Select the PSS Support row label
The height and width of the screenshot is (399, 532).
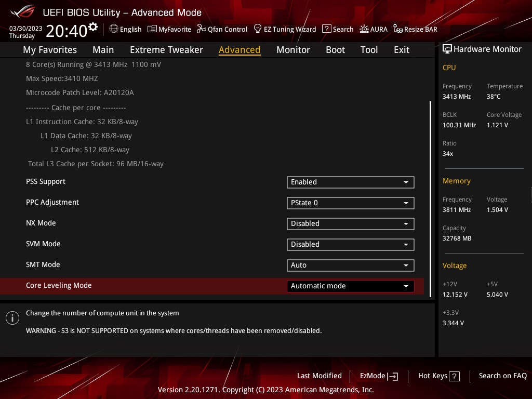[46, 181]
